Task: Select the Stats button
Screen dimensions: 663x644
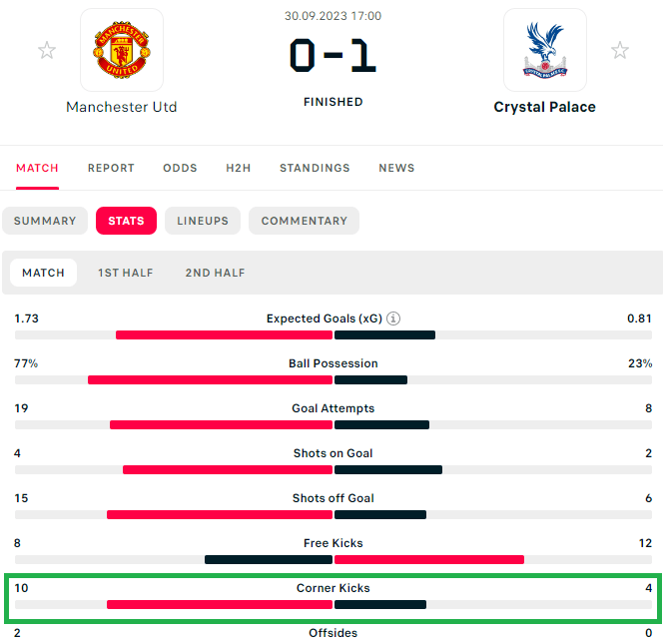Action: coord(126,221)
